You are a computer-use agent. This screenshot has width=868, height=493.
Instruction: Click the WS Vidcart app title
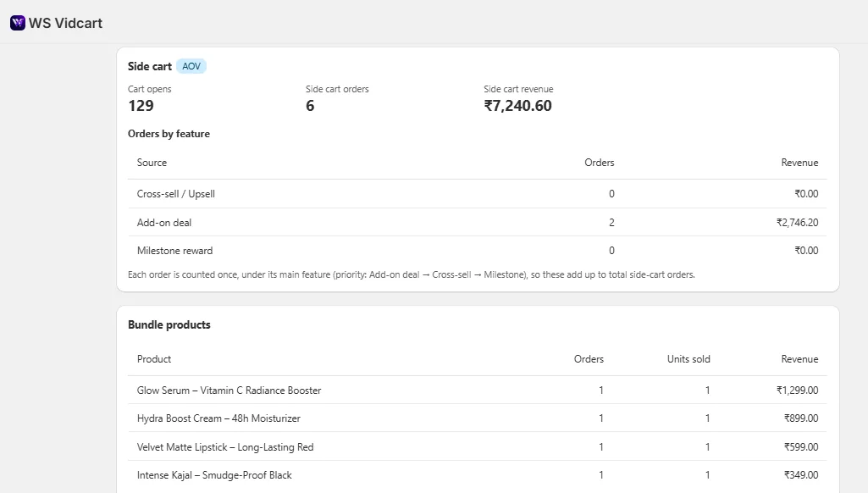[65, 23]
